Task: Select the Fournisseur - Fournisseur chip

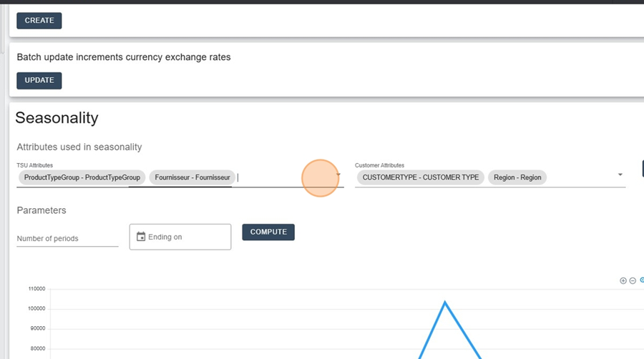Action: pyautogui.click(x=192, y=177)
